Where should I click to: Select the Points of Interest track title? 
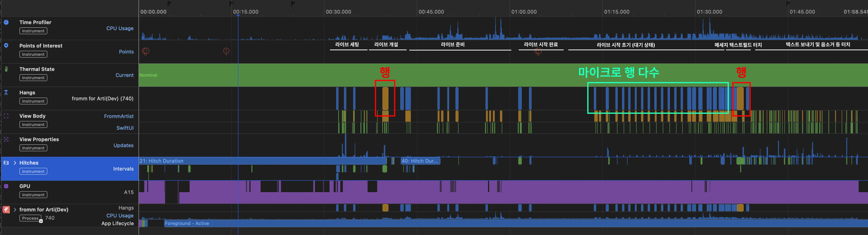click(x=41, y=46)
